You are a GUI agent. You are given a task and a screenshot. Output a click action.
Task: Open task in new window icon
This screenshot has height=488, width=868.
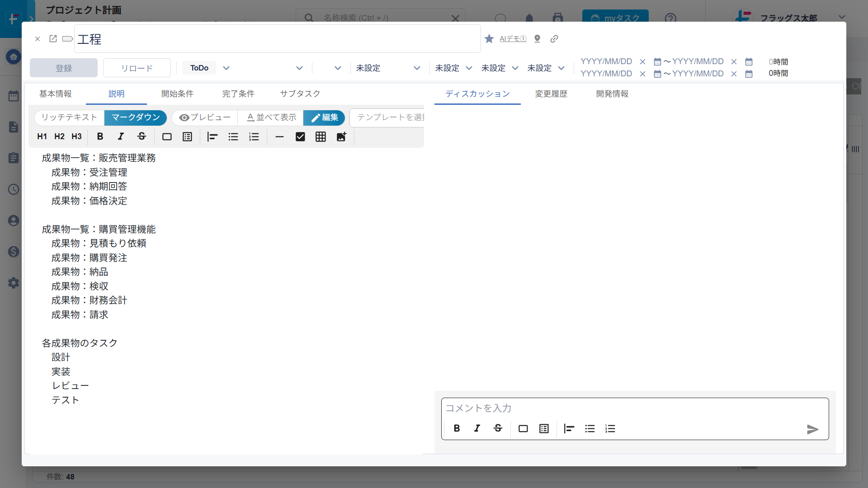coord(53,39)
